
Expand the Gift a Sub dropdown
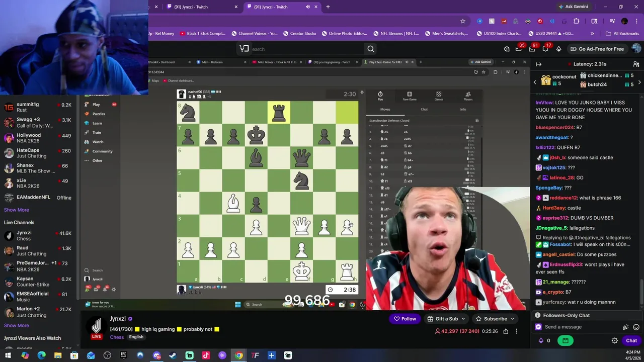click(463, 319)
